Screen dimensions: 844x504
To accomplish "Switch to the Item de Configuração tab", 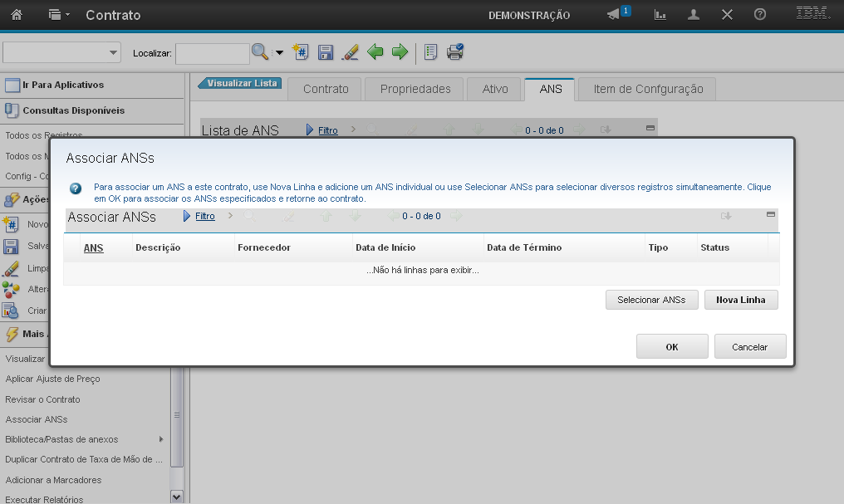I will (648, 89).
